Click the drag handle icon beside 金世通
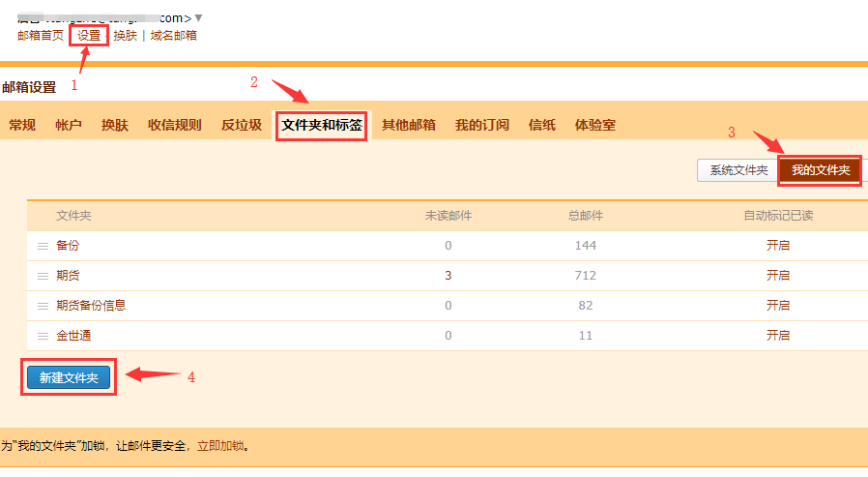Image resolution: width=868 pixels, height=477 pixels. [x=43, y=336]
